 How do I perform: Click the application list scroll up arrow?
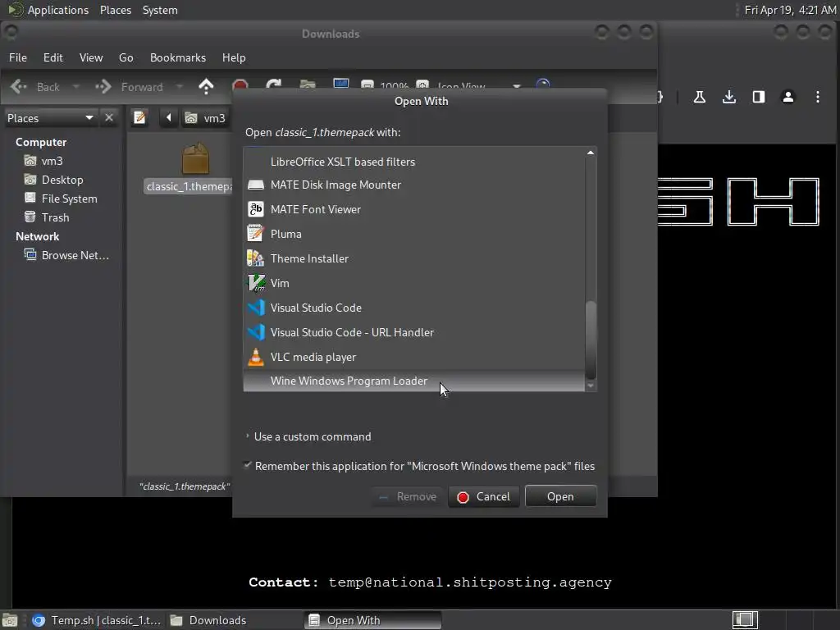(x=591, y=153)
